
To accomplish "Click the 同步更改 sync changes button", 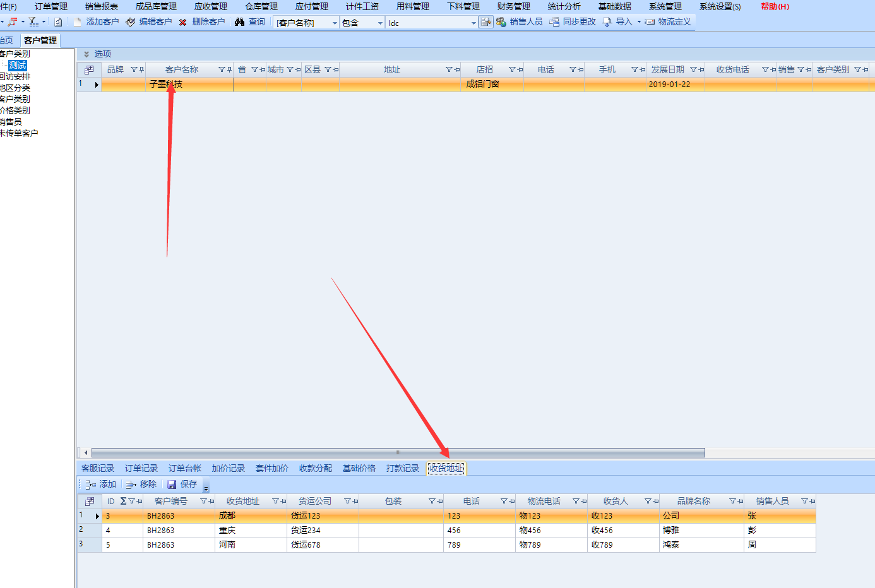I will [x=573, y=22].
